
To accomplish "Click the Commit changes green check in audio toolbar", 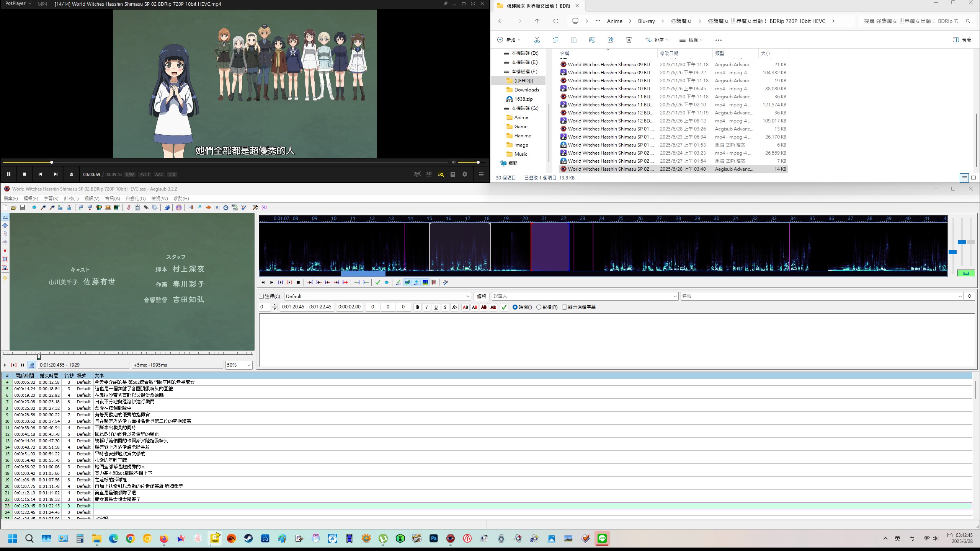I will 378,282.
